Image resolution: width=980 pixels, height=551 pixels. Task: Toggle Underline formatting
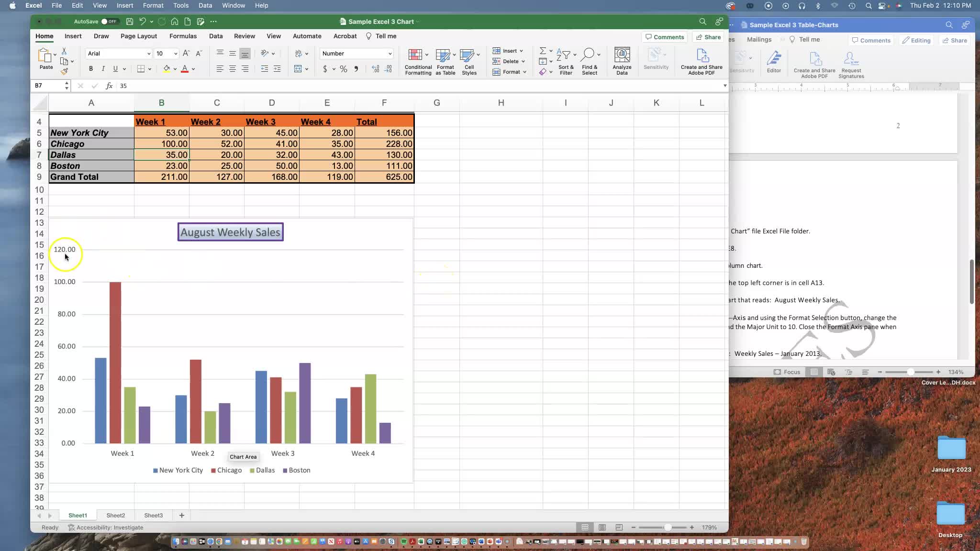(115, 69)
